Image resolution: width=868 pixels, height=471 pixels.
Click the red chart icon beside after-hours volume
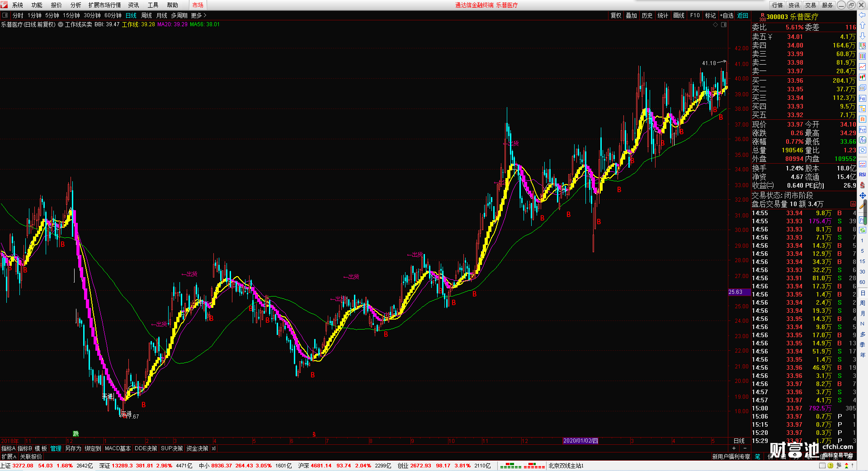point(853,204)
